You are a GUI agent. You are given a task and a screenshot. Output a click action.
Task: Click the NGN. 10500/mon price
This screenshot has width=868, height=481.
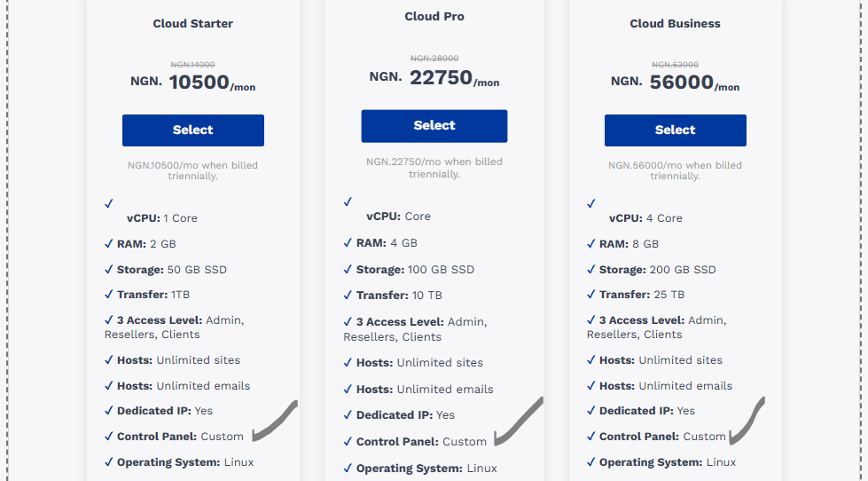pyautogui.click(x=192, y=82)
